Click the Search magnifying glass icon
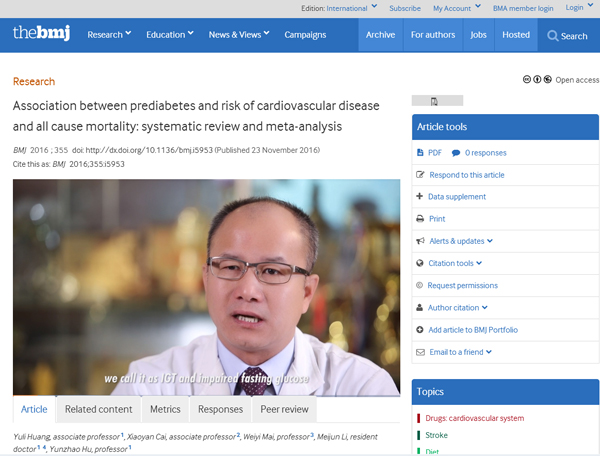The width and height of the screenshot is (600, 456). pyautogui.click(x=551, y=36)
